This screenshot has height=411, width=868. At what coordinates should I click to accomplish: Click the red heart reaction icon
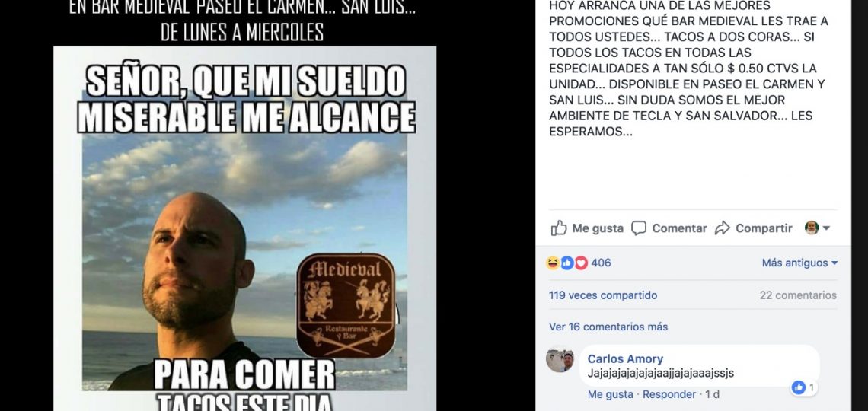[x=581, y=263]
